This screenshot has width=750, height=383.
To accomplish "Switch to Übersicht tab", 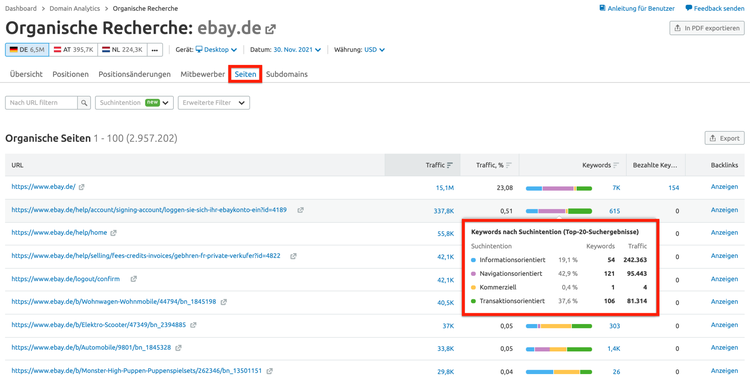I will pyautogui.click(x=26, y=75).
